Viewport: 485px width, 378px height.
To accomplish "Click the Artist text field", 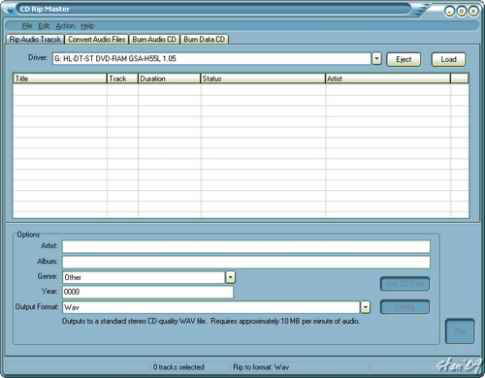I will click(x=246, y=247).
